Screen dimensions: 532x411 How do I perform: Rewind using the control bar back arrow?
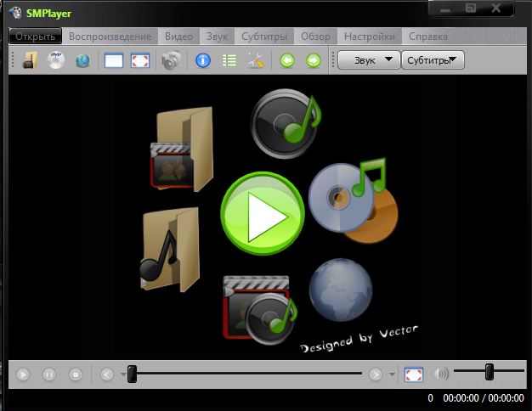[x=107, y=374]
